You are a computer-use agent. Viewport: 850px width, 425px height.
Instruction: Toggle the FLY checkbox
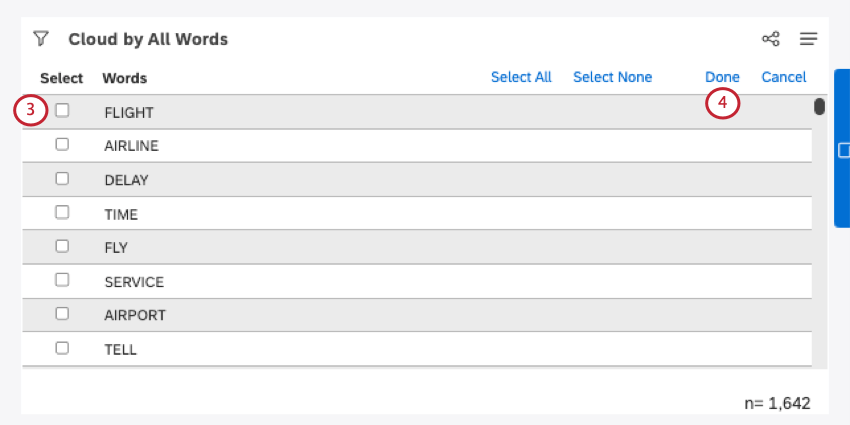62,246
